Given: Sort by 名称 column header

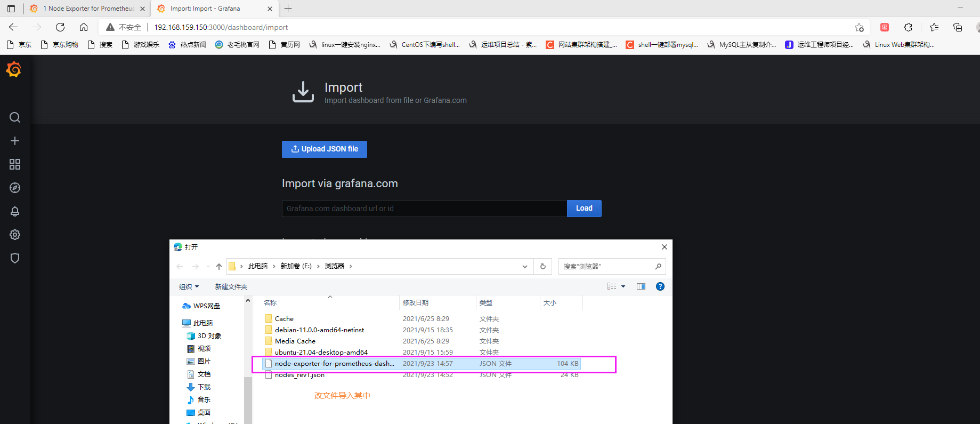Looking at the screenshot, I should (x=270, y=303).
